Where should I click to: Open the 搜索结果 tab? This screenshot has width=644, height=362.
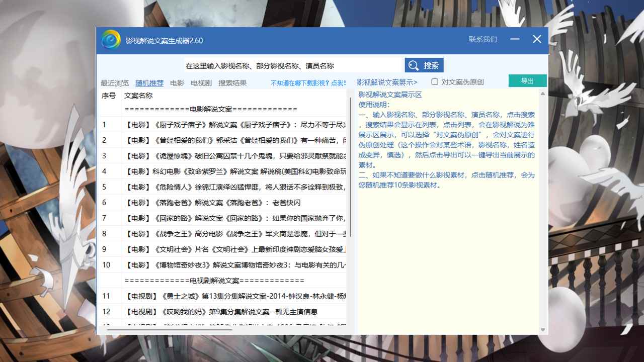[x=232, y=83]
